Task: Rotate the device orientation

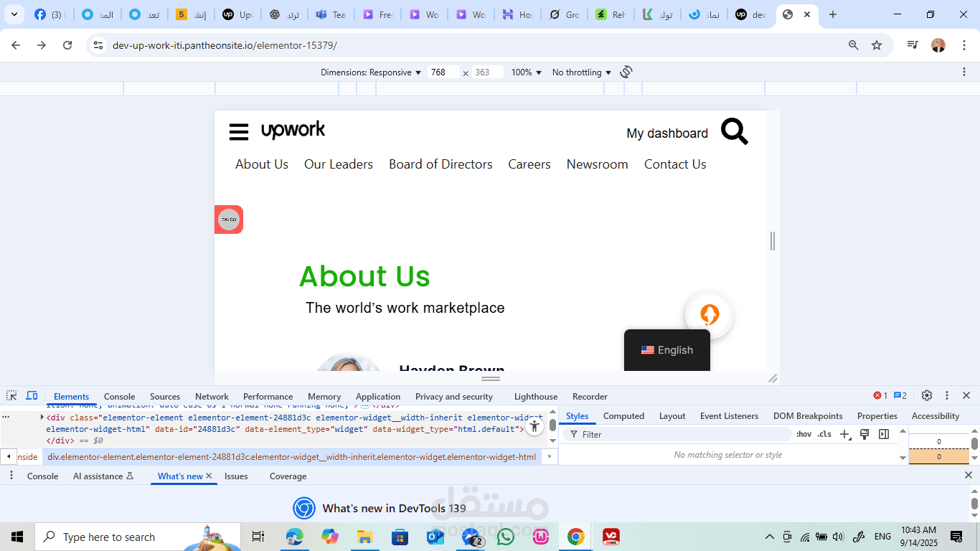Action: tap(626, 72)
